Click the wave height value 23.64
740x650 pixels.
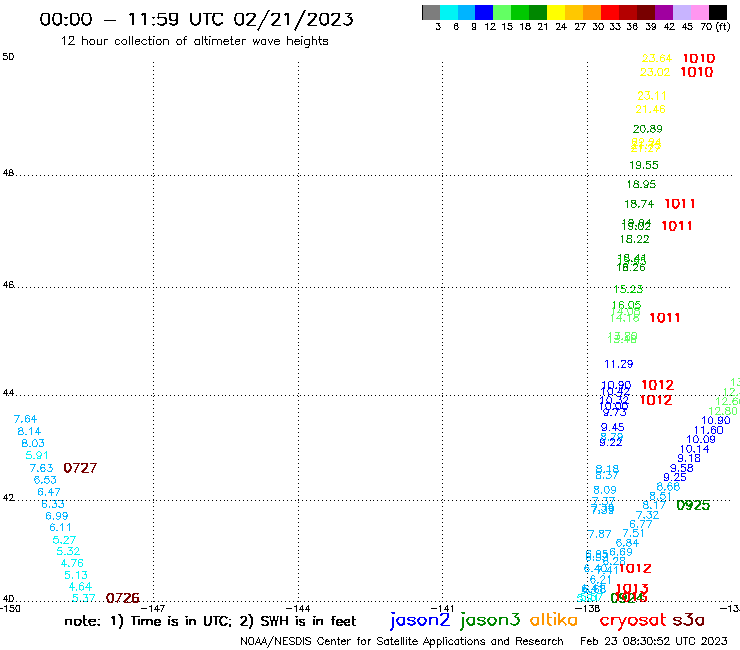point(656,58)
